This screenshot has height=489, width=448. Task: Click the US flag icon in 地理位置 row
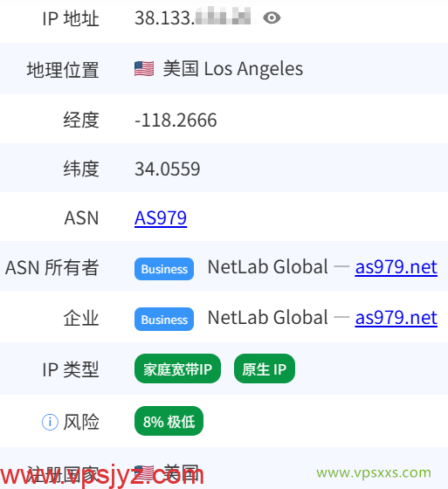[144, 69]
